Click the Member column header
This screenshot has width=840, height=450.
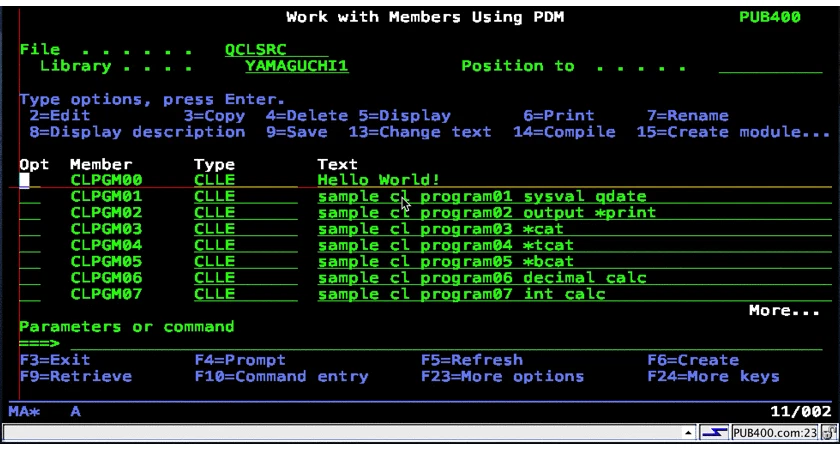(101, 164)
